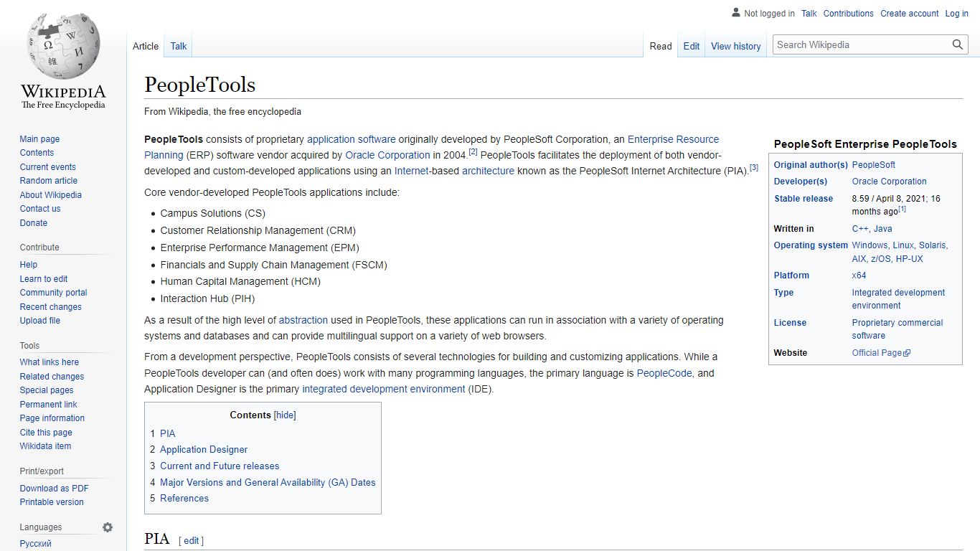
Task: Jump to Major Versions and GA Dates
Action: [x=268, y=482]
